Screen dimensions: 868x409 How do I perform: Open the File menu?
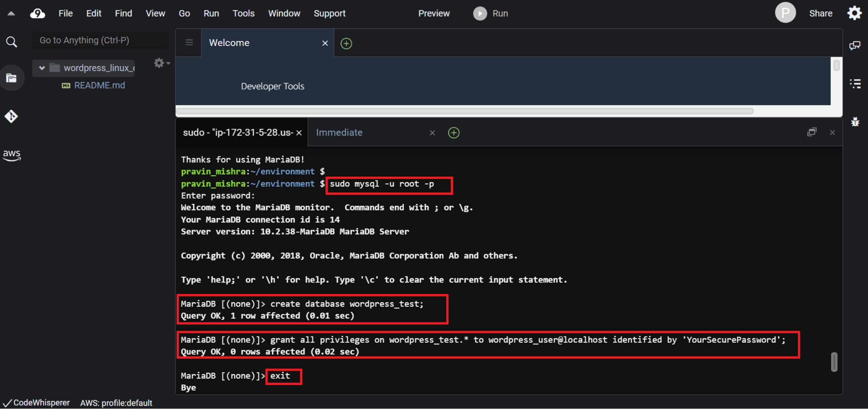tap(66, 13)
